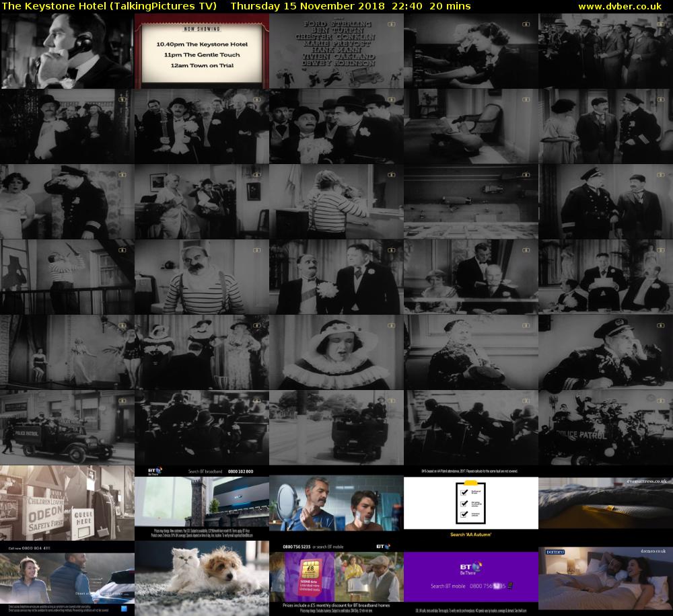673x616 pixels.
Task: Click the yellow clipboard checklist graphic
Action: coord(471,502)
